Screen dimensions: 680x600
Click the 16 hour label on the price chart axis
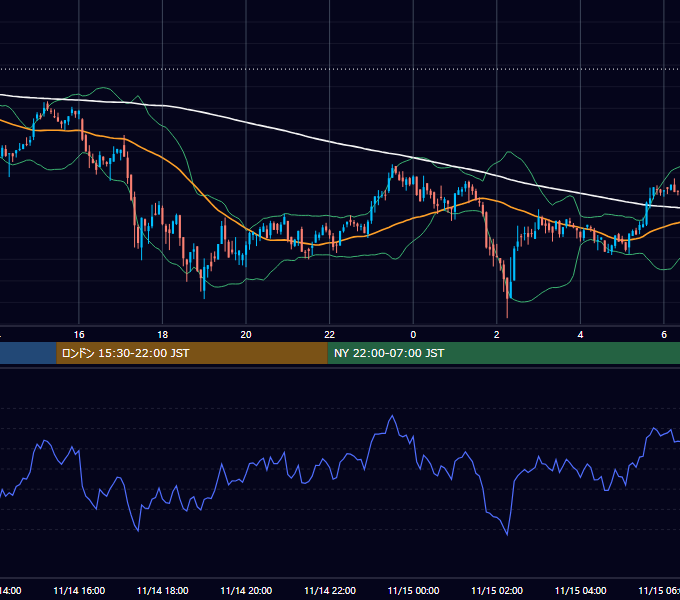coord(79,335)
